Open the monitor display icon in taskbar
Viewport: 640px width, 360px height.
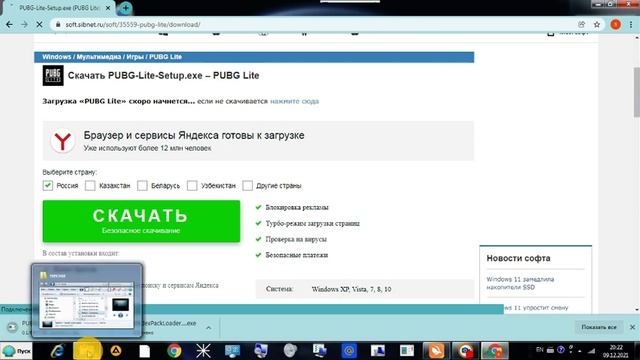232,351
